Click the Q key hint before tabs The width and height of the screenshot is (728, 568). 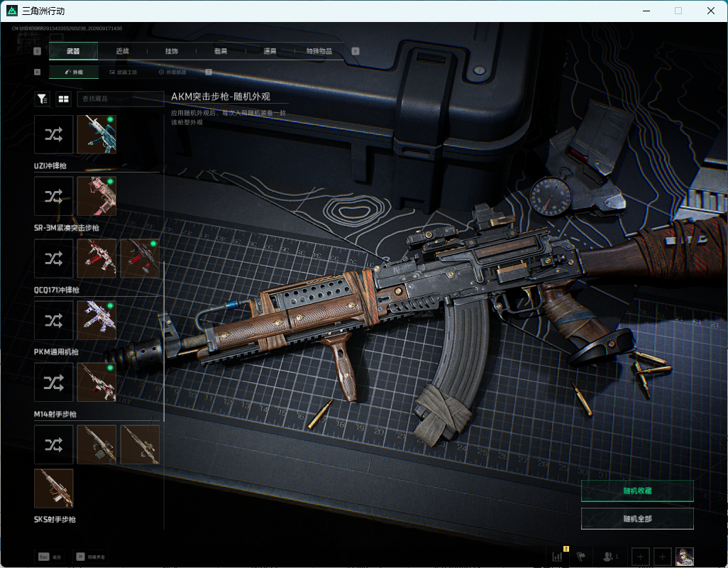point(37,51)
